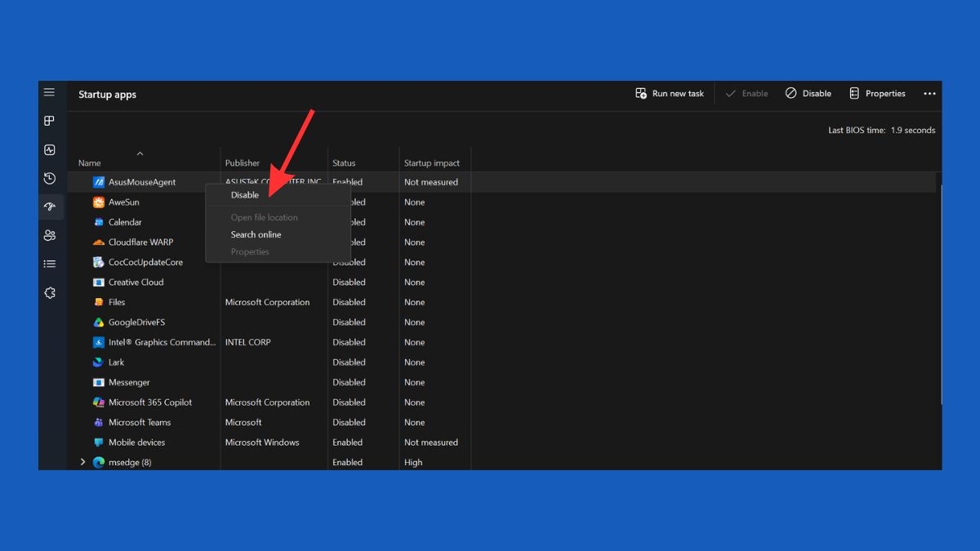This screenshot has height=551, width=980.
Task: Select the Microsoft Teams row name
Action: (140, 422)
